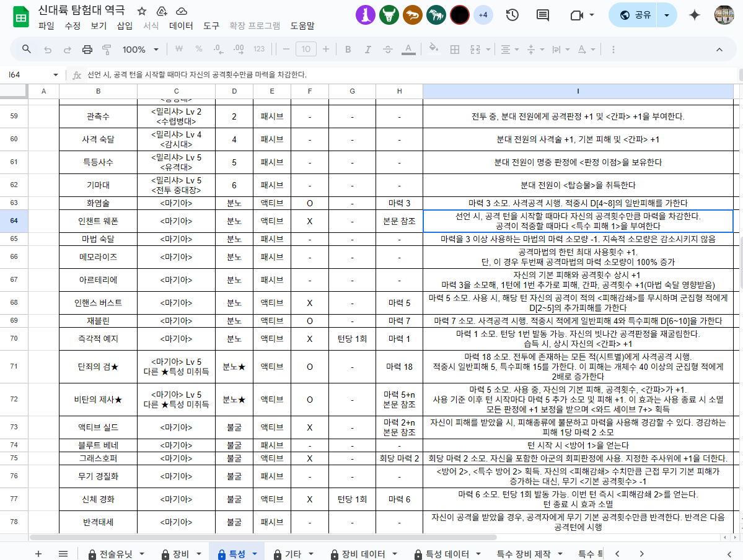
Task: Switch to the 장비 데이터 sheet tab
Action: pyautogui.click(x=363, y=554)
